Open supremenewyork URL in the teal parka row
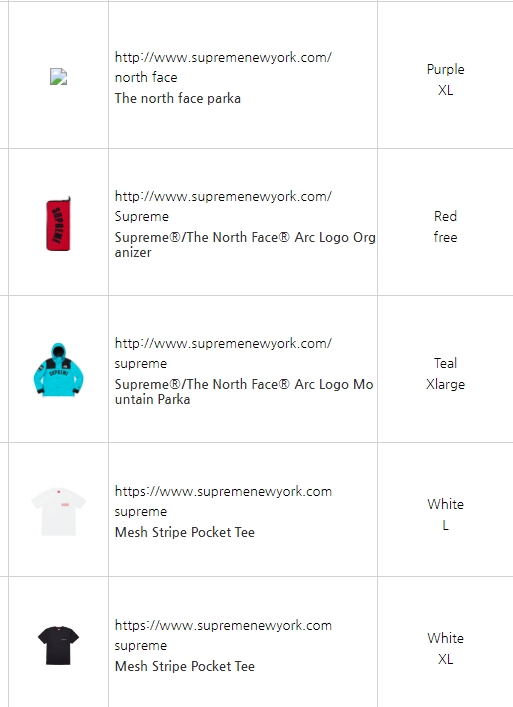Image resolution: width=513 pixels, height=707 pixels. [x=223, y=343]
